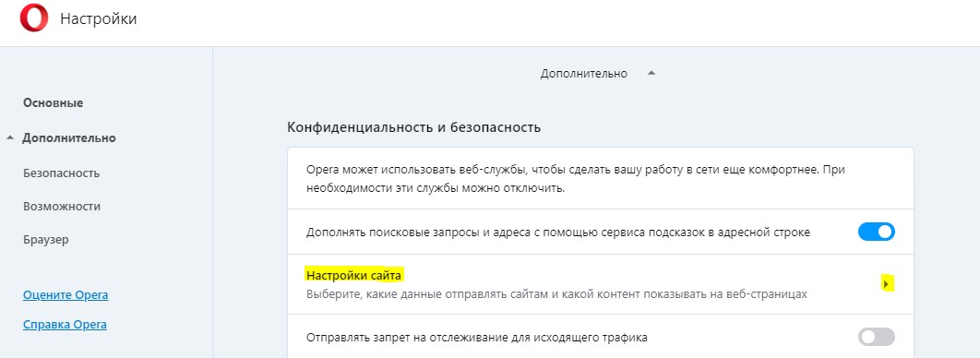This screenshot has height=358, width=980.
Task: Click the Отправлять запрет на отслеживание label
Action: pos(477,338)
